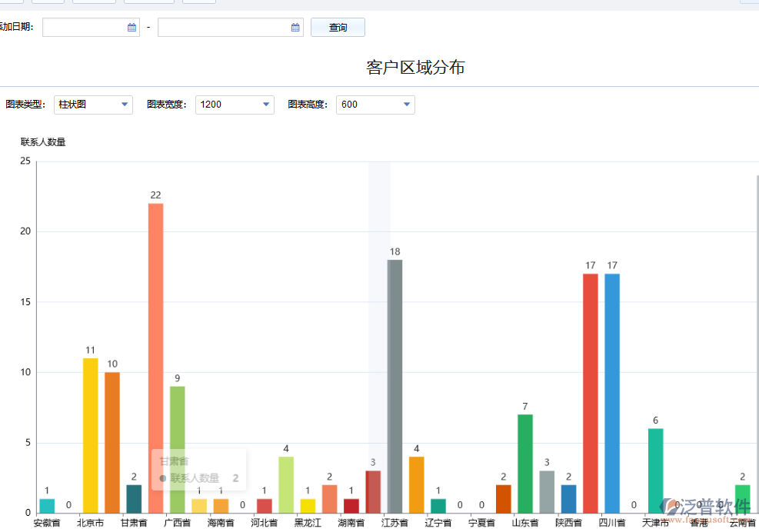Click the 查询 query button
The height and width of the screenshot is (532, 759).
337,26
